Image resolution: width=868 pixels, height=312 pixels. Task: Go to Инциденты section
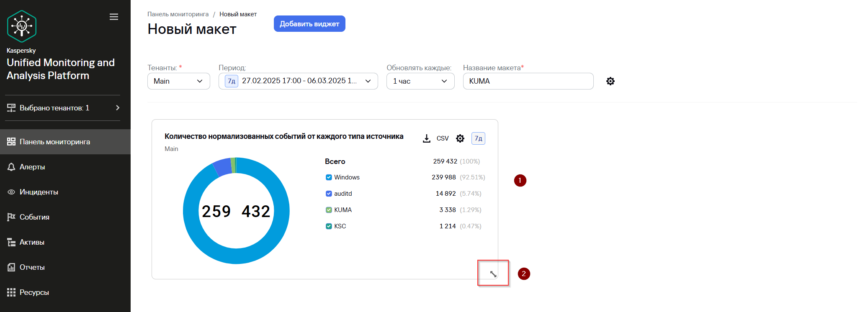[65, 192]
